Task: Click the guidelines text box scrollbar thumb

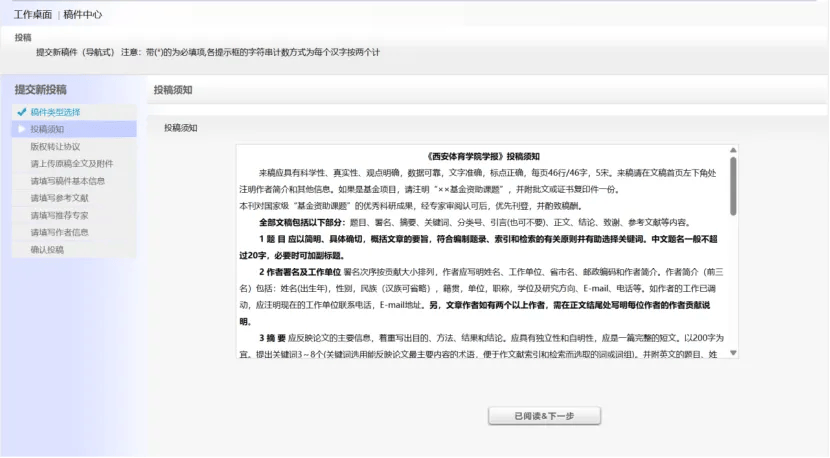Action: (733, 180)
